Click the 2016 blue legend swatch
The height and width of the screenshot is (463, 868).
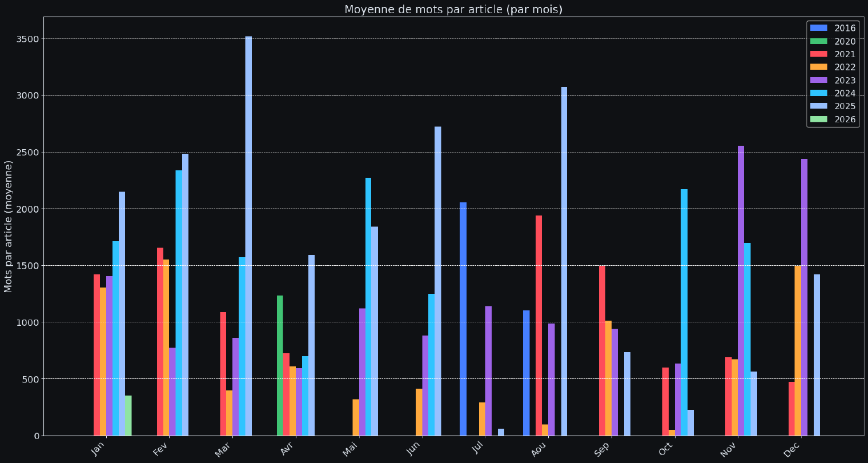click(819, 28)
